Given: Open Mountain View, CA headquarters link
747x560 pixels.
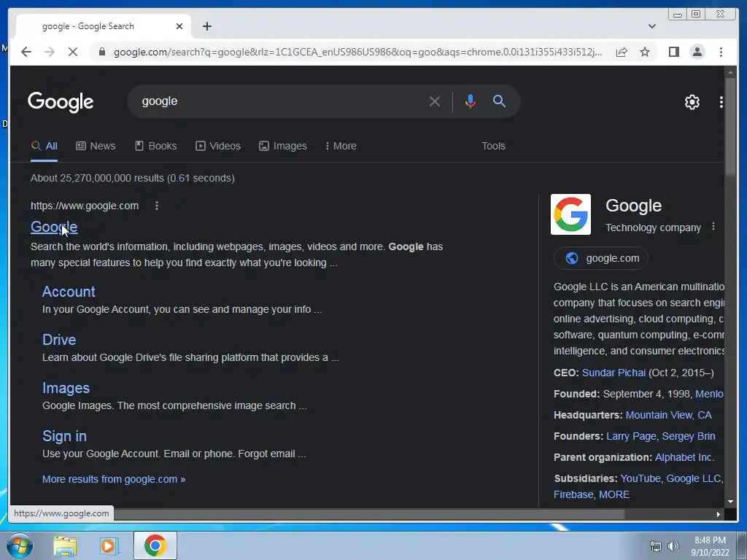Looking at the screenshot, I should [x=668, y=415].
